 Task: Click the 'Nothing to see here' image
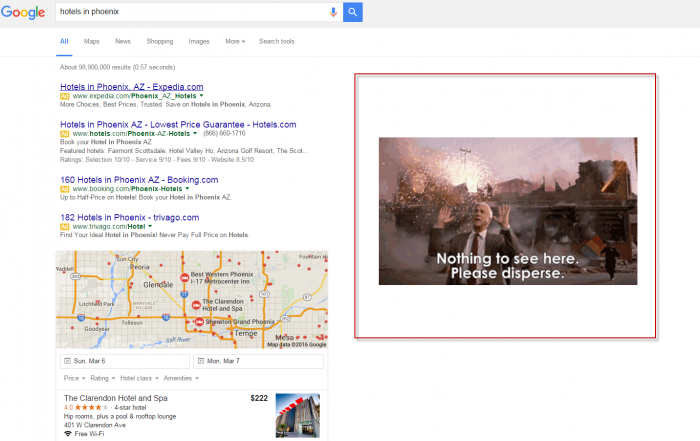(x=507, y=211)
